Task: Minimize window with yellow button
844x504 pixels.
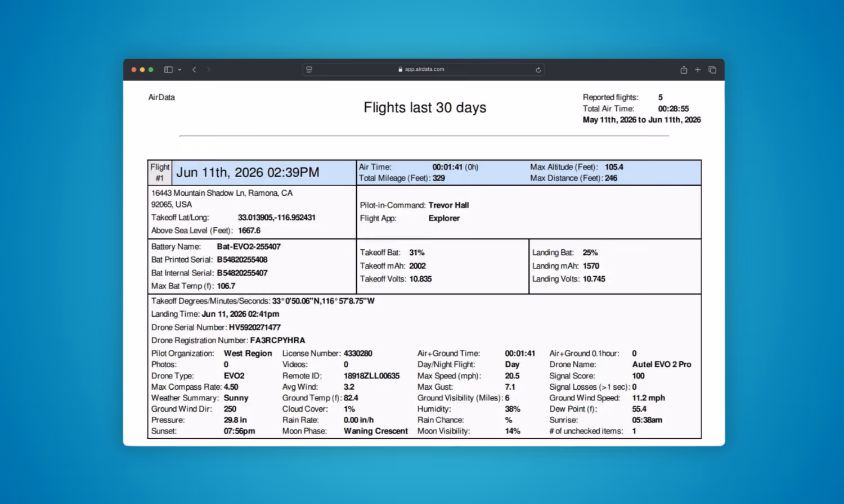Action: click(142, 70)
